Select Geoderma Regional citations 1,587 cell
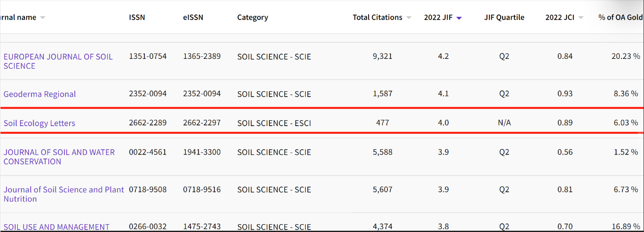Image resolution: width=644 pixels, height=232 pixels. click(382, 94)
